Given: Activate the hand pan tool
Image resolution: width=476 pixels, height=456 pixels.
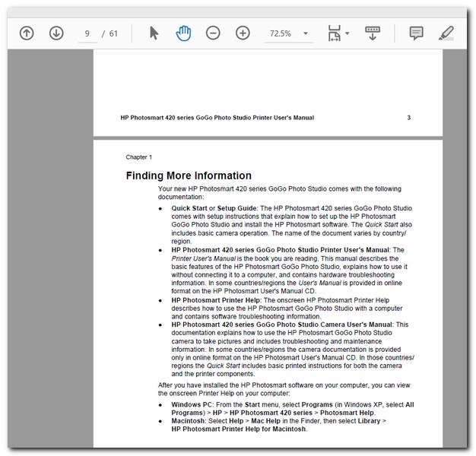Looking at the screenshot, I should pos(183,33).
